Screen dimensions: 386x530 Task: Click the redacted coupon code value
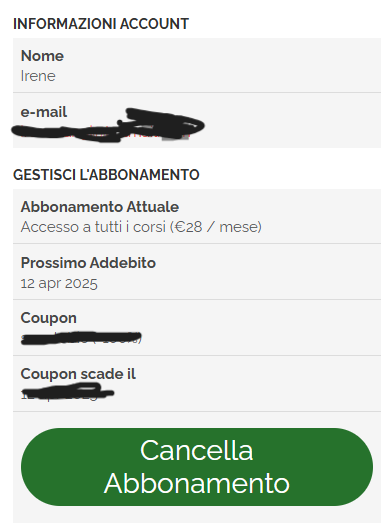click(81, 338)
